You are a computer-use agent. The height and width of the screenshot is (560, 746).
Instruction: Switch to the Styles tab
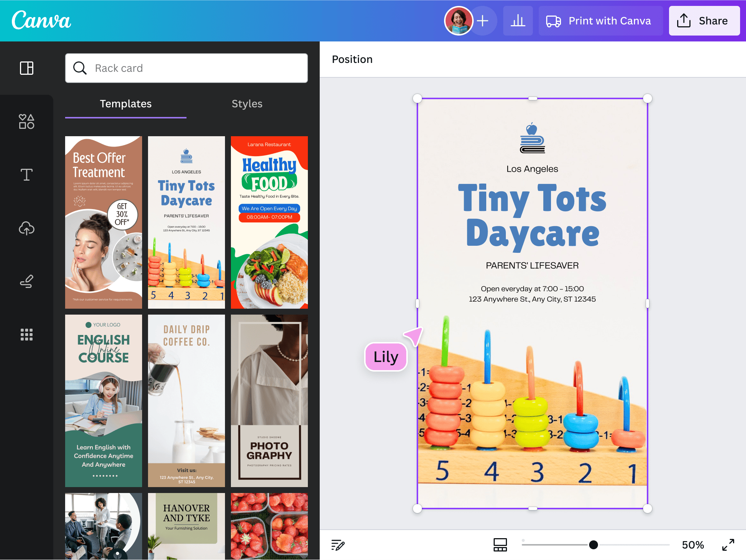point(247,104)
